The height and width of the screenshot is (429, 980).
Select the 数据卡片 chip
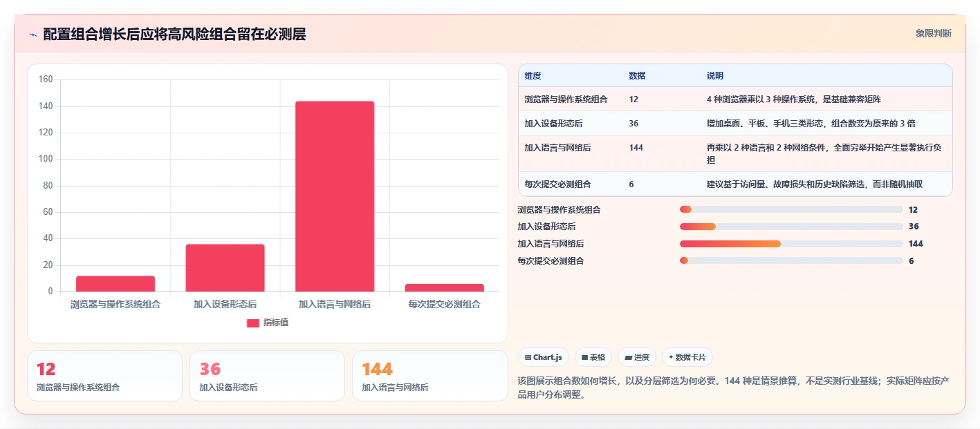tap(687, 357)
